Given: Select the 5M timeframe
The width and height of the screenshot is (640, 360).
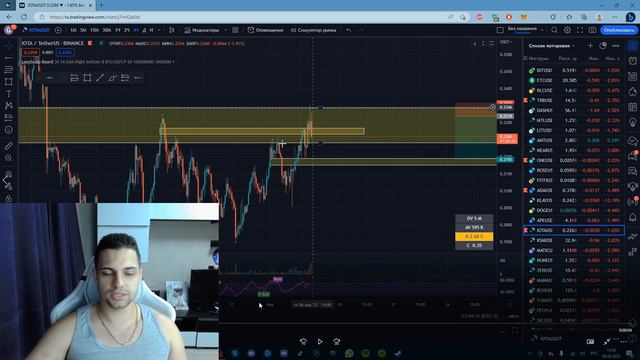Looking at the screenshot, I should tap(83, 30).
